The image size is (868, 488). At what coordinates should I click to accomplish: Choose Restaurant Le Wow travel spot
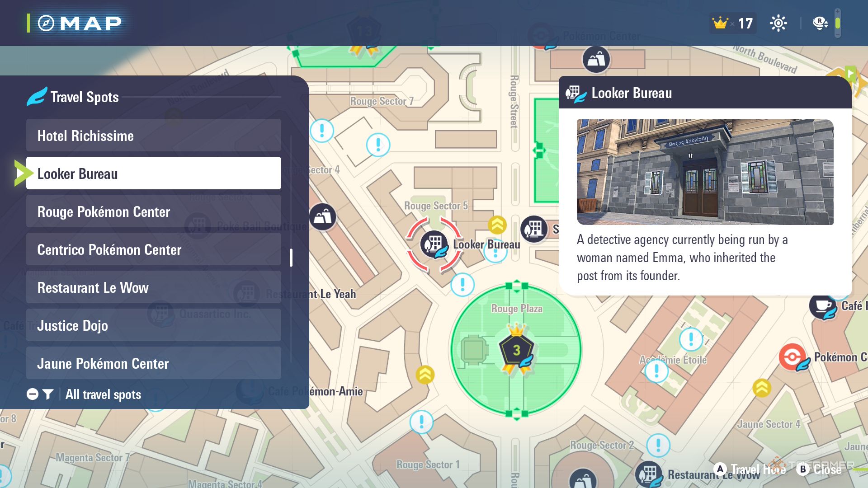pos(153,287)
